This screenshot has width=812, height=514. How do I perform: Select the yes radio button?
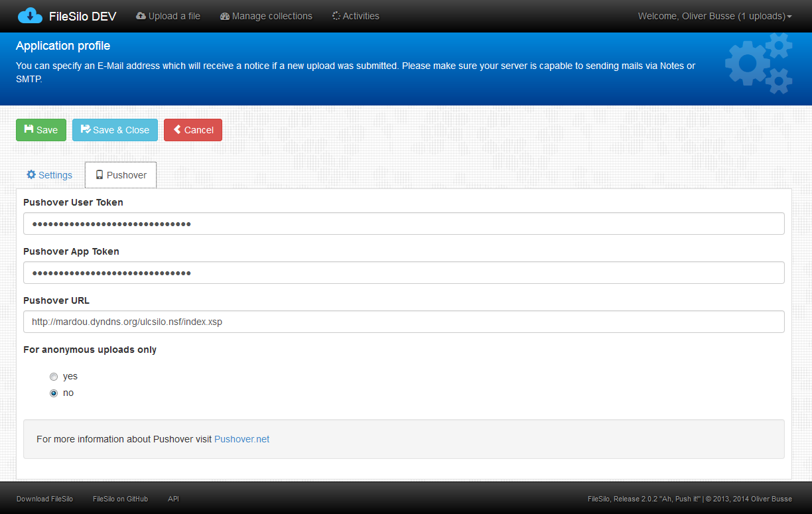point(54,377)
